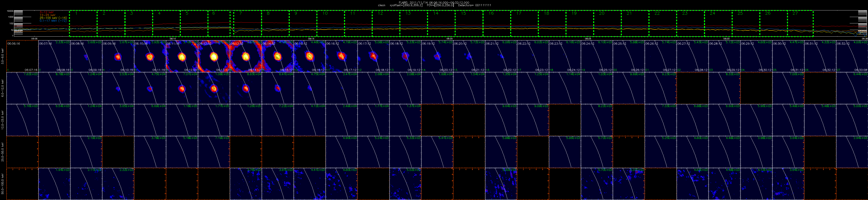This screenshot has width=868, height=200.
Task: Click the '06:20' time axis label
Action: pyautogui.click(x=450, y=39)
